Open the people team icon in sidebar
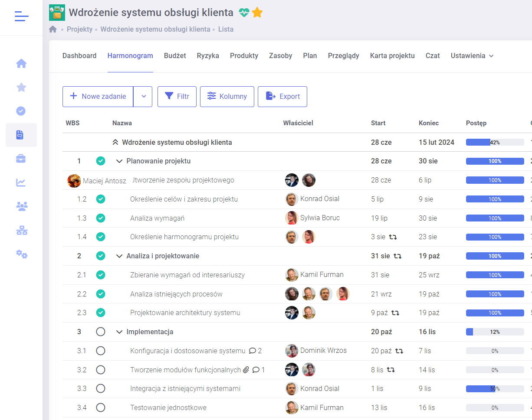The width and height of the screenshot is (532, 420). (x=21, y=206)
